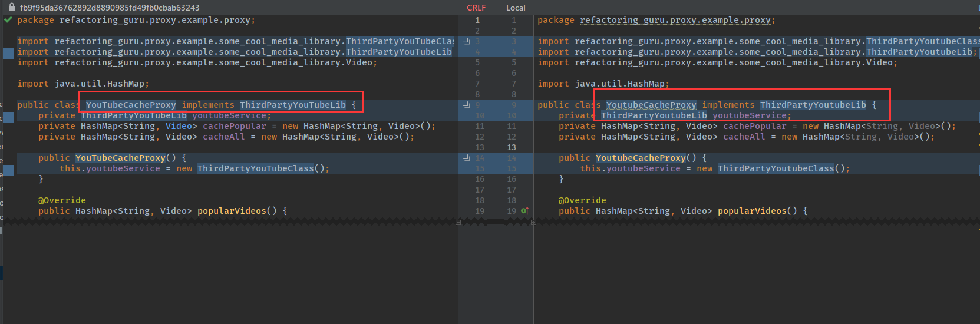Click the underlined Video type in left pane
This screenshot has width=980, height=324.
click(x=179, y=126)
